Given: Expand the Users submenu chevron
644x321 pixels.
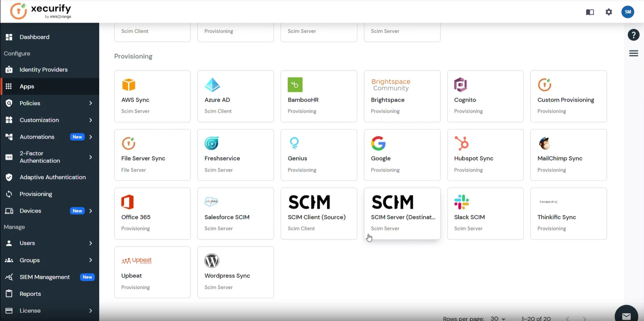Looking at the screenshot, I should coord(91,243).
